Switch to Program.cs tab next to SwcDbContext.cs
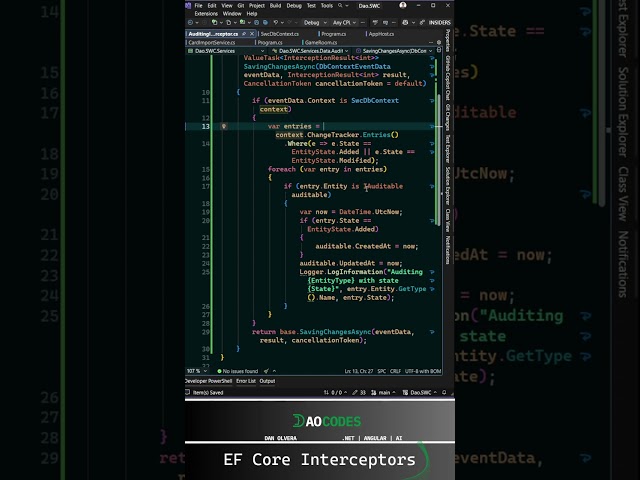Image resolution: width=640 pixels, height=480 pixels. coord(333,34)
